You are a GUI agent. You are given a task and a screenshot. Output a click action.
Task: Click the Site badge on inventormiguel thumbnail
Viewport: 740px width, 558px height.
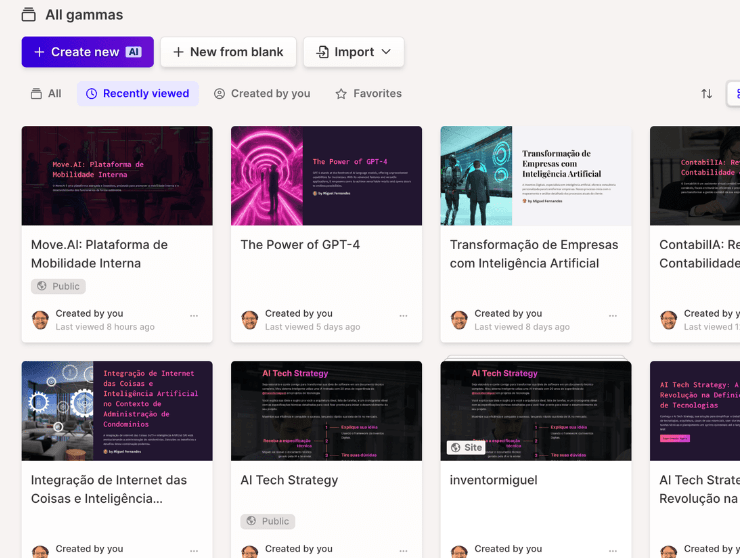(x=466, y=447)
